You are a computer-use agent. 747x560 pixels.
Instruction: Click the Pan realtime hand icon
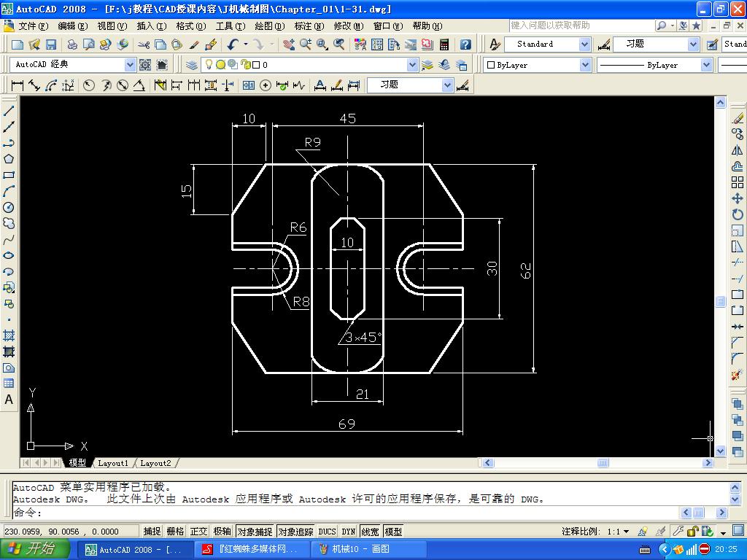pos(288,44)
